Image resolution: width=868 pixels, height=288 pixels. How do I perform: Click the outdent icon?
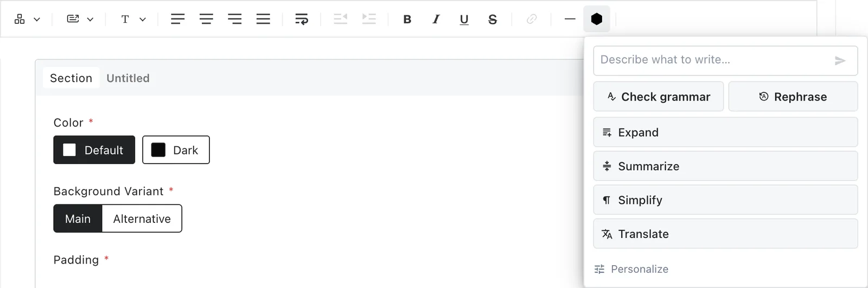(x=340, y=19)
